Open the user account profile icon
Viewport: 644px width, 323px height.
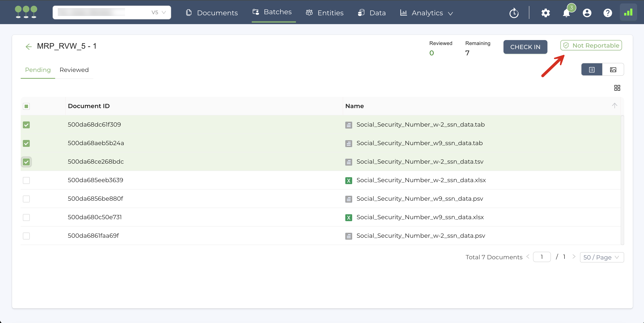[x=587, y=13]
